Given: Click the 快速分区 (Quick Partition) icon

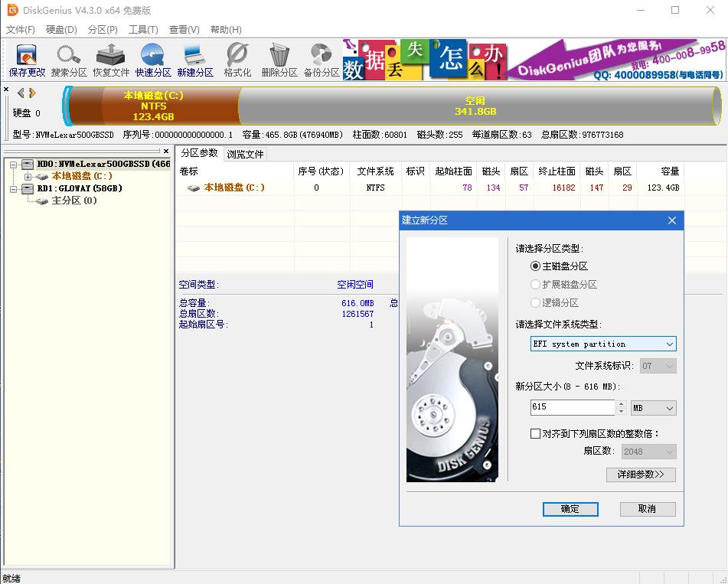Looking at the screenshot, I should [x=152, y=58].
